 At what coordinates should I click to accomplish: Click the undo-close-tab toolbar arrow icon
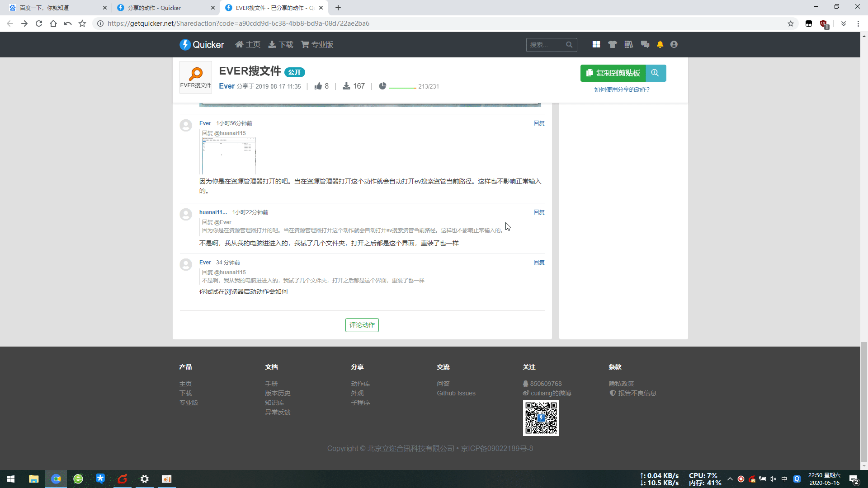click(x=68, y=23)
